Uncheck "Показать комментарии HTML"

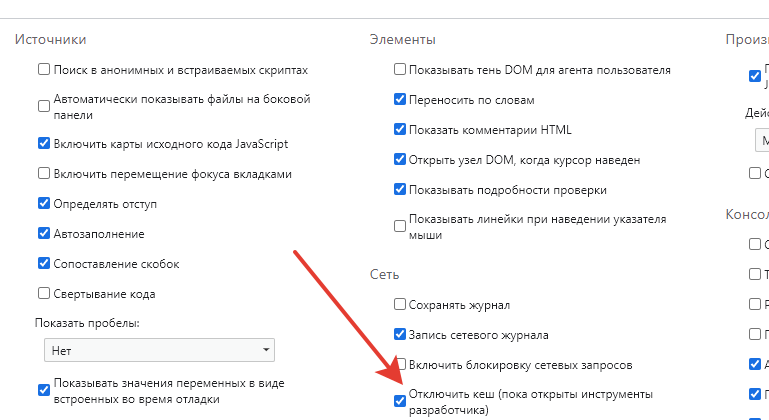tap(400, 130)
